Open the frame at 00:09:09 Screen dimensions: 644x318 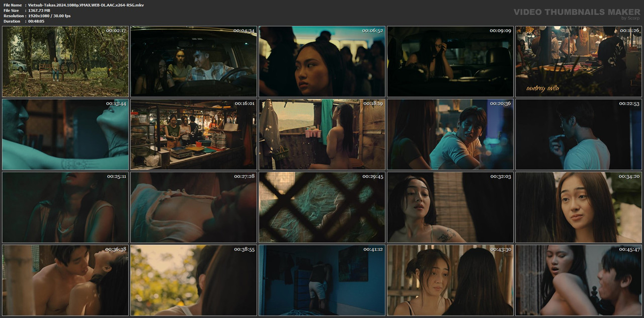pos(450,61)
